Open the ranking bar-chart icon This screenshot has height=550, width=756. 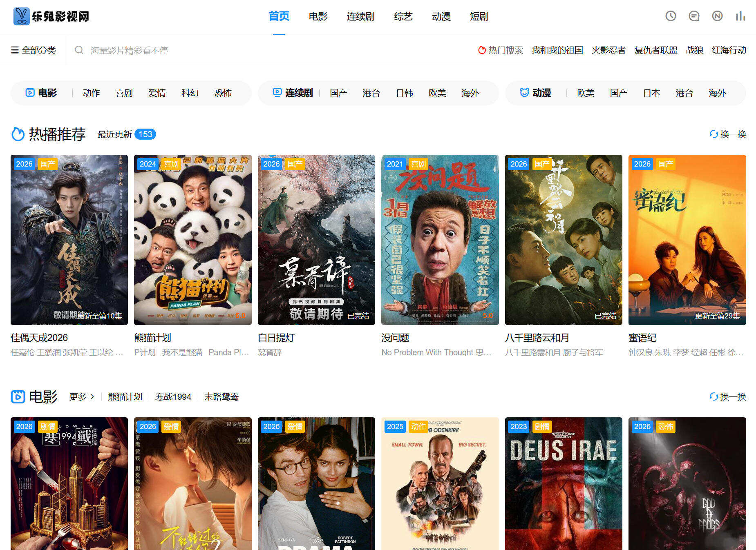pyautogui.click(x=740, y=16)
